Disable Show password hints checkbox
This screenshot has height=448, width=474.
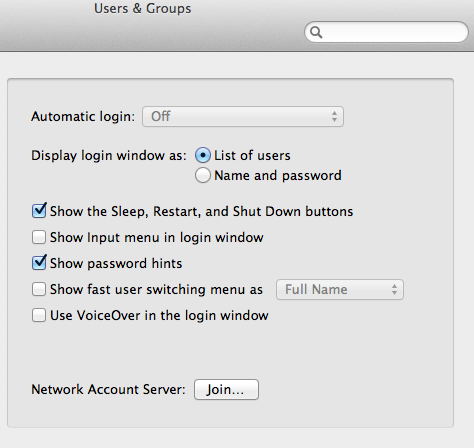point(39,263)
